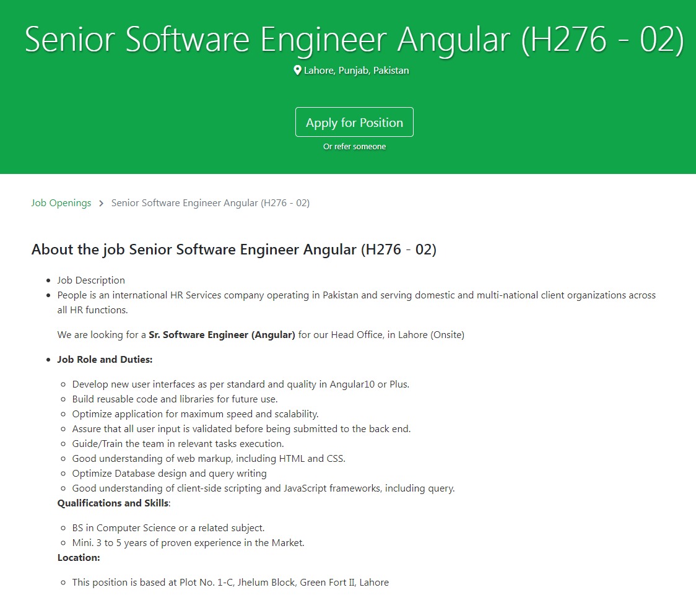
Task: Click the 'Optimize Database design' duty line
Action: 169,474
